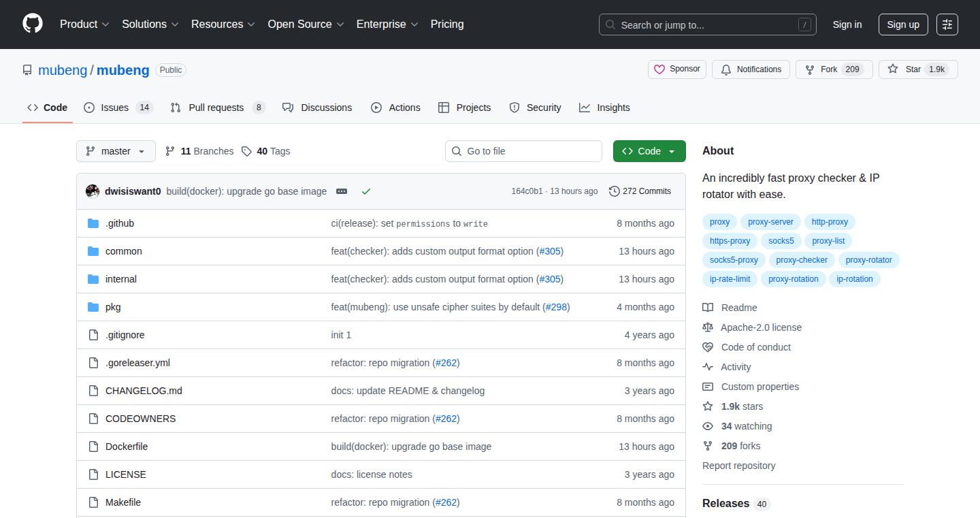Sponsor this repository
980x518 pixels.
pos(677,69)
